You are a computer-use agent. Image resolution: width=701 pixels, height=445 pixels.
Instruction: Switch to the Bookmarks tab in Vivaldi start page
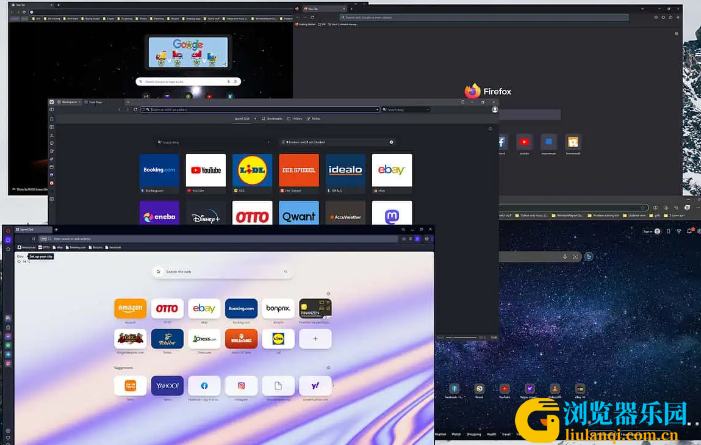pyautogui.click(x=272, y=119)
